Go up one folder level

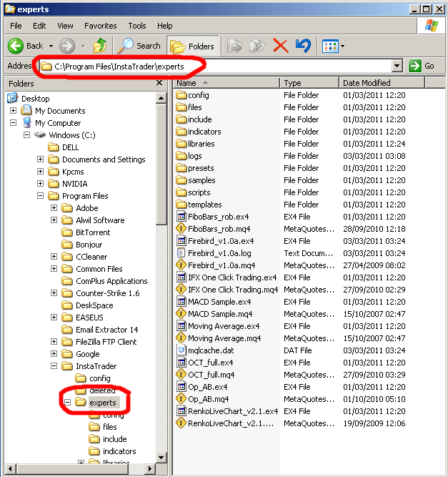pyautogui.click(x=100, y=46)
